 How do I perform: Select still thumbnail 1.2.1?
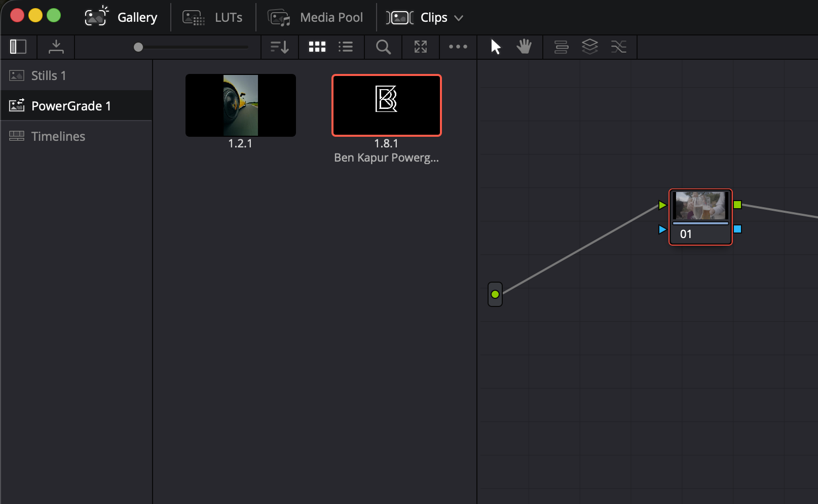241,105
